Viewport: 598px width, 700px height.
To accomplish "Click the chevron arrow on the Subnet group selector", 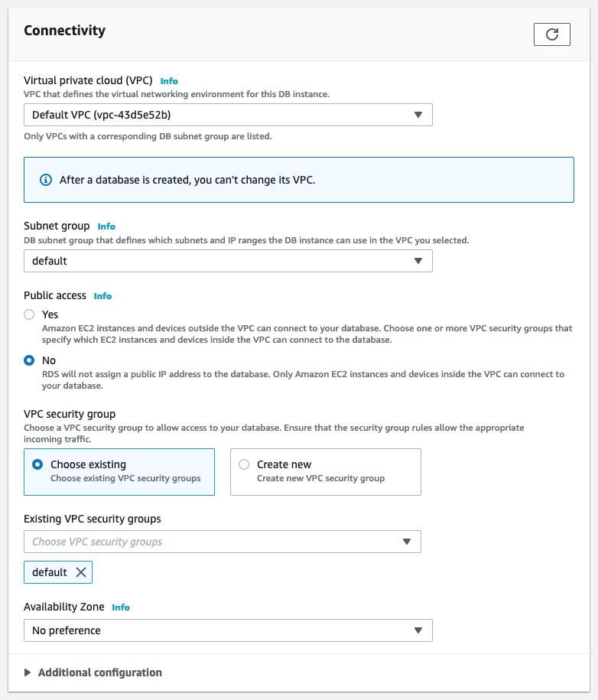I will point(418,260).
